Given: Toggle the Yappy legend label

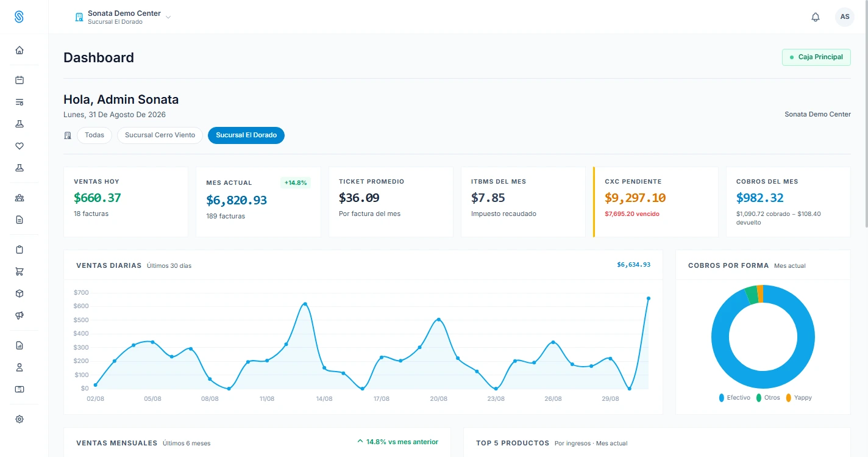Looking at the screenshot, I should pos(803,398).
